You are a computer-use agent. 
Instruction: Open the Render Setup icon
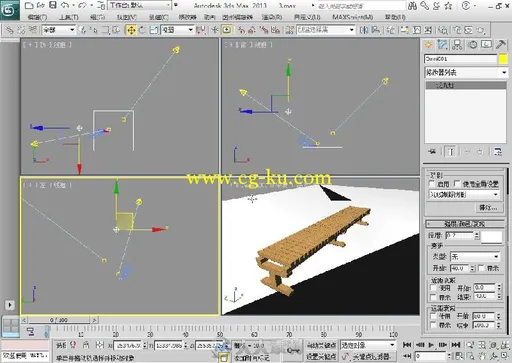coord(457,30)
